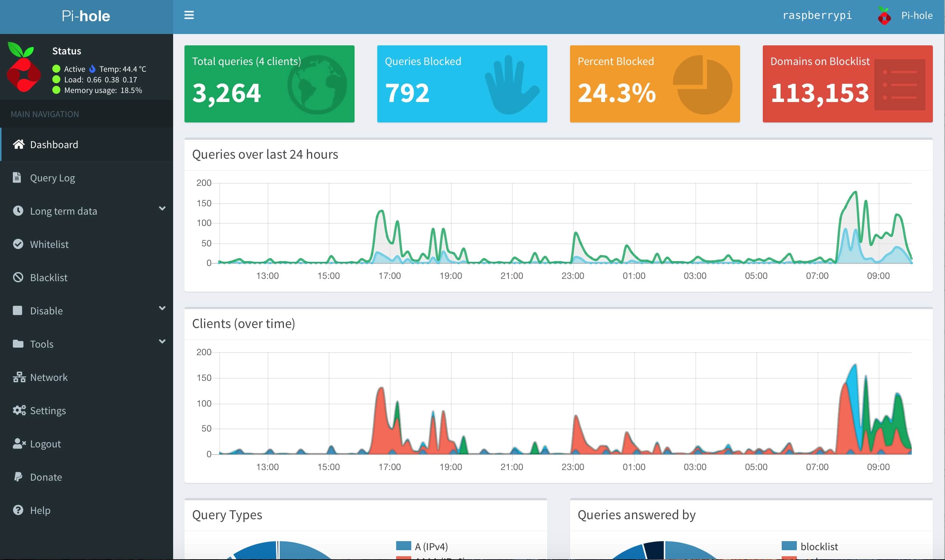Viewport: 945px width, 560px height.
Task: Open the Pi-hole user menu at top right
Action: (x=905, y=16)
